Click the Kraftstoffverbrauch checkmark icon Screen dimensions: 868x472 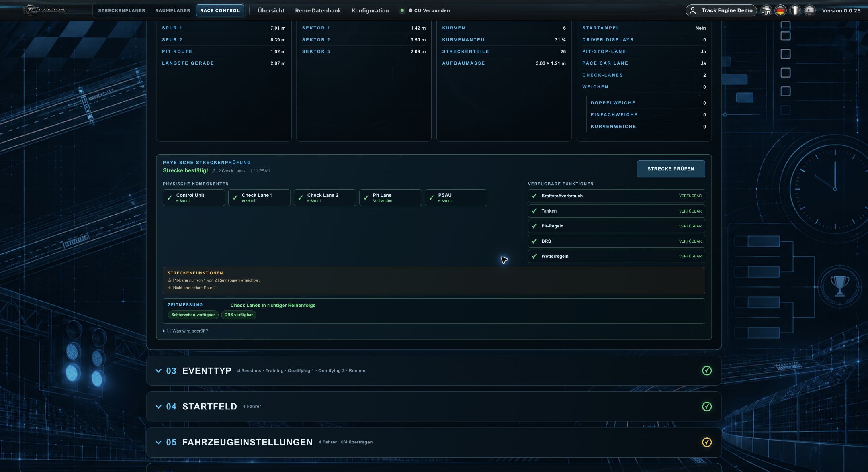click(x=534, y=196)
